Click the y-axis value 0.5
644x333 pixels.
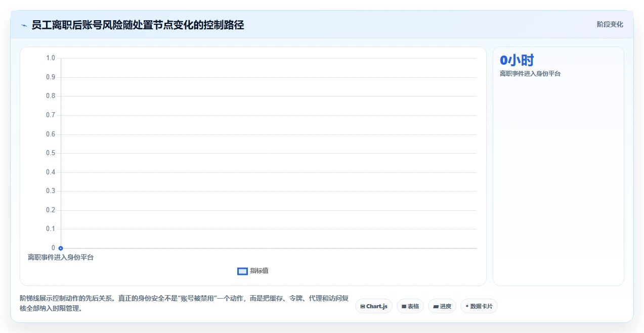(51, 153)
